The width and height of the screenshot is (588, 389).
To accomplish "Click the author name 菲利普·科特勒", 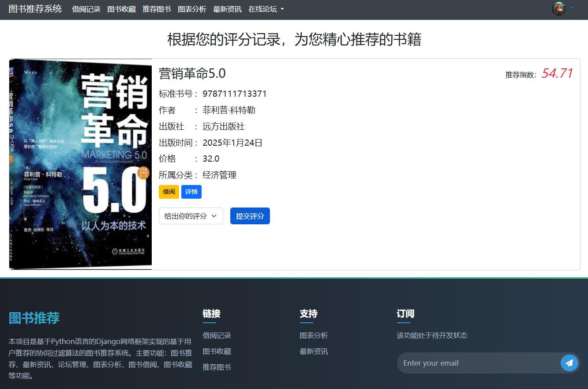I will pos(229,110).
